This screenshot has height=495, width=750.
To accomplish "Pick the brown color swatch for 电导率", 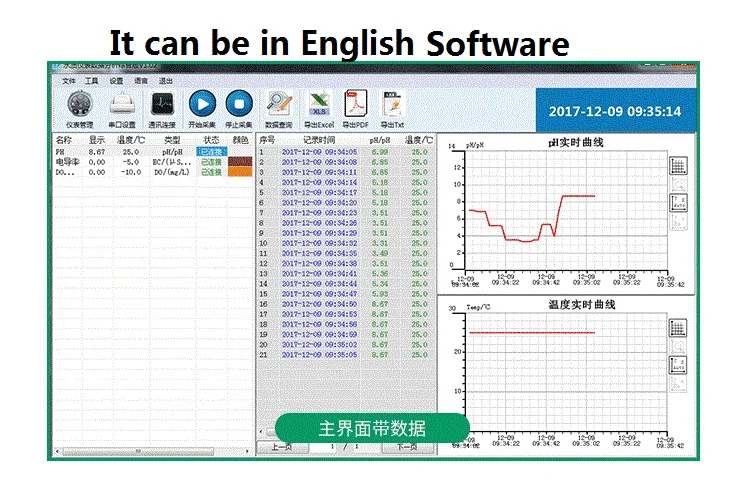I will pyautogui.click(x=240, y=162).
